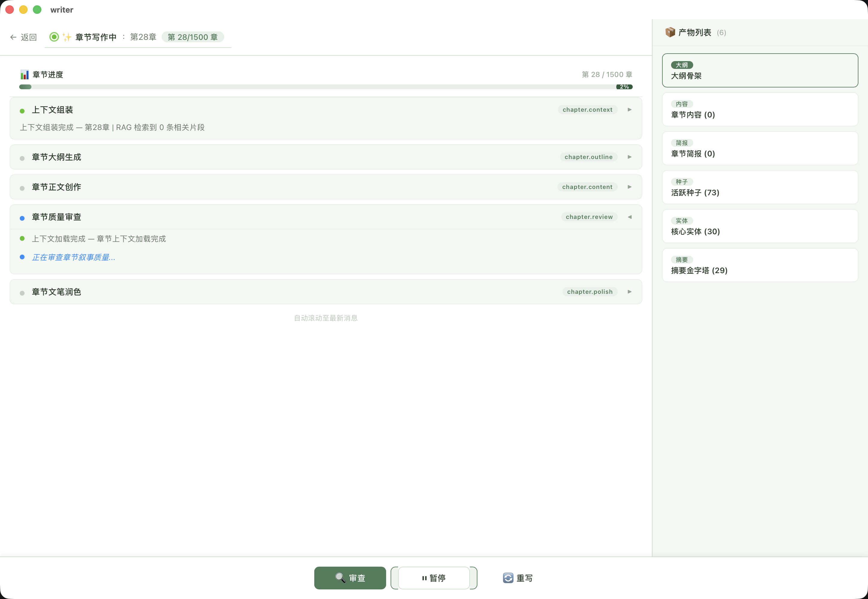
Task: Click the bar chart icon beside 章节进度
Action: [x=24, y=75]
